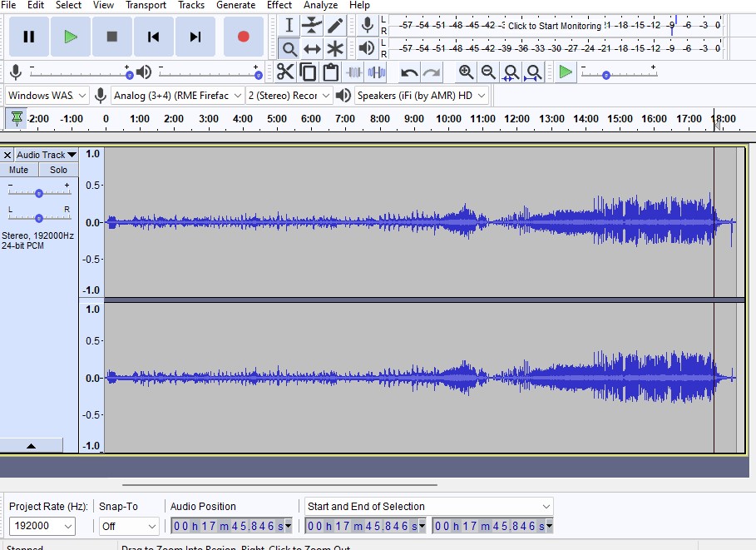Collapse the track with the up arrow
The image size is (756, 550).
tap(32, 446)
